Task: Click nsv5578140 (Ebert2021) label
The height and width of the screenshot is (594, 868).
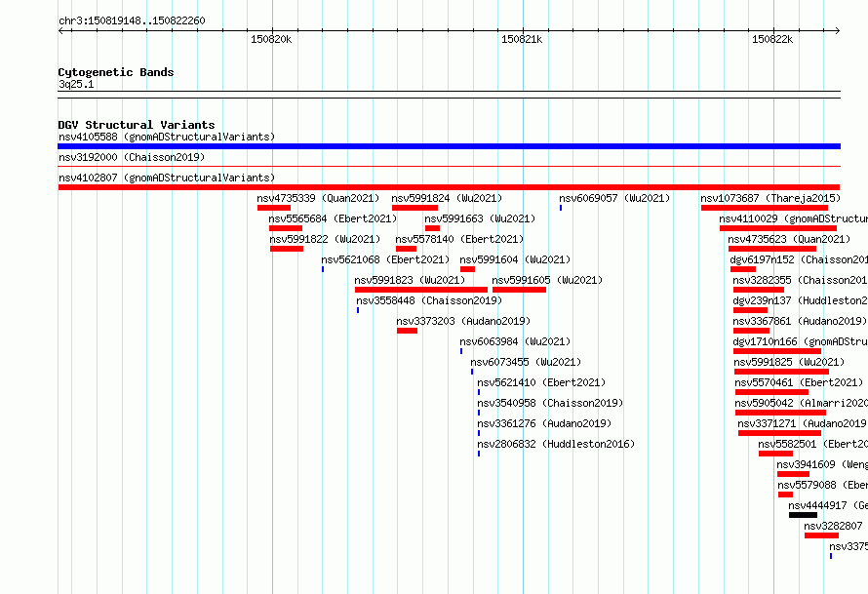Action: pyautogui.click(x=459, y=239)
